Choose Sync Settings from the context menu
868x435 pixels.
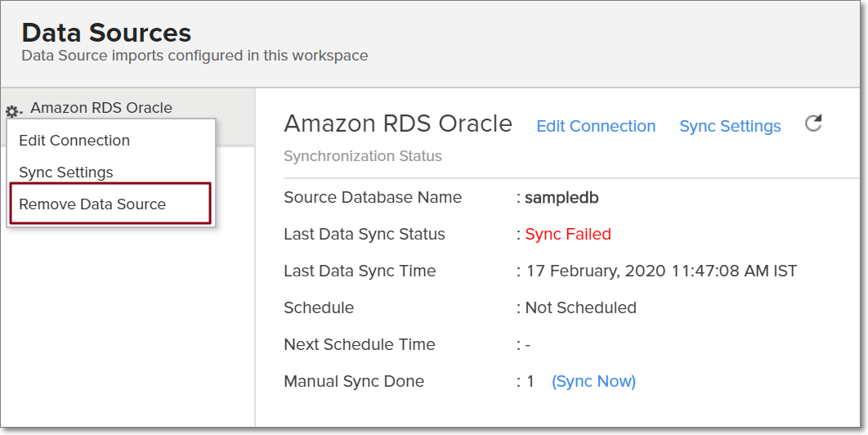pyautogui.click(x=66, y=173)
